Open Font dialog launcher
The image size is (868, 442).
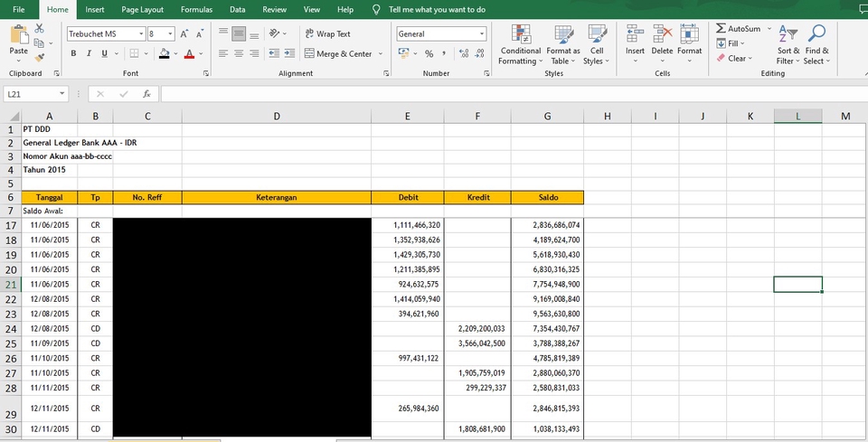(x=206, y=73)
